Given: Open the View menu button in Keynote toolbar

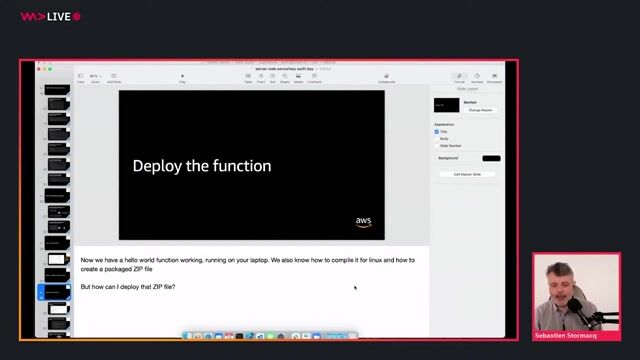Looking at the screenshot, I should coord(80,78).
